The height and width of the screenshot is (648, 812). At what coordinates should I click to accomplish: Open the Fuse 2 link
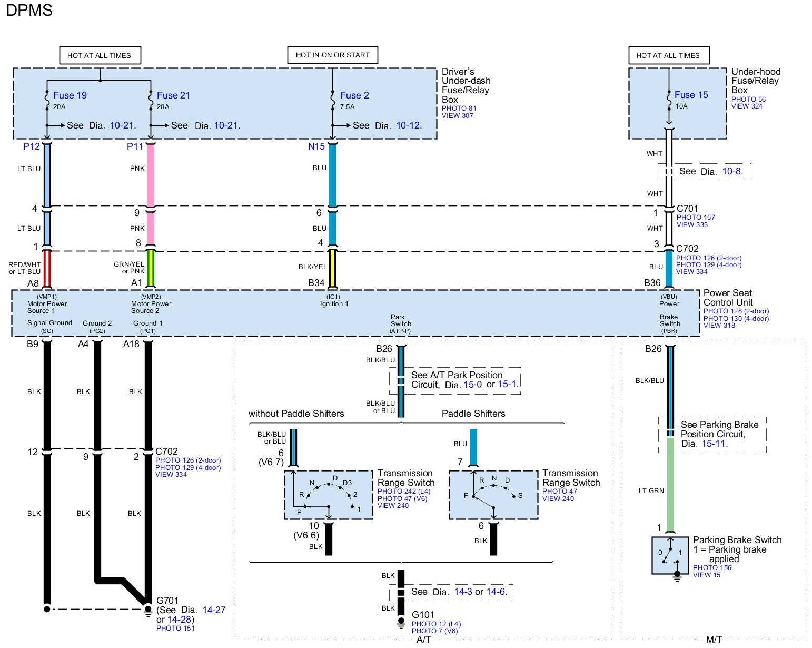click(354, 95)
